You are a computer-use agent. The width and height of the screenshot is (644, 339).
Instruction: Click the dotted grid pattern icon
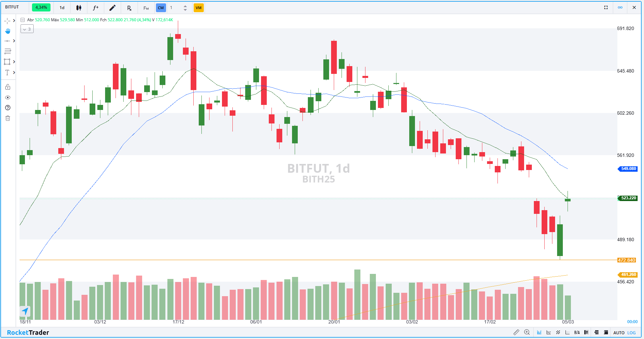558,333
